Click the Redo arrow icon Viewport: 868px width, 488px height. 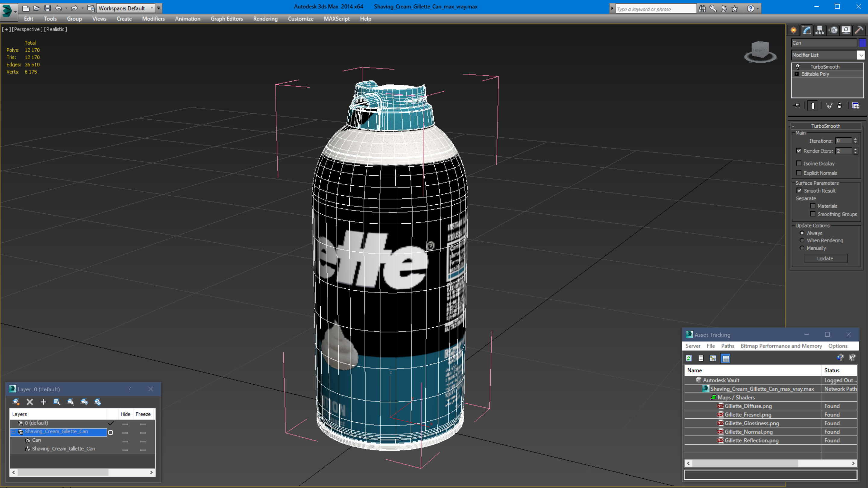[x=74, y=8]
